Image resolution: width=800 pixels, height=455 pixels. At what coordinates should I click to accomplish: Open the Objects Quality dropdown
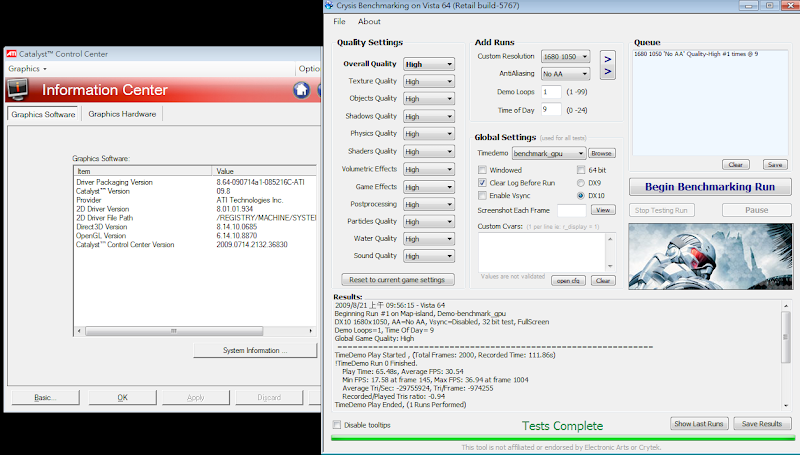click(429, 99)
